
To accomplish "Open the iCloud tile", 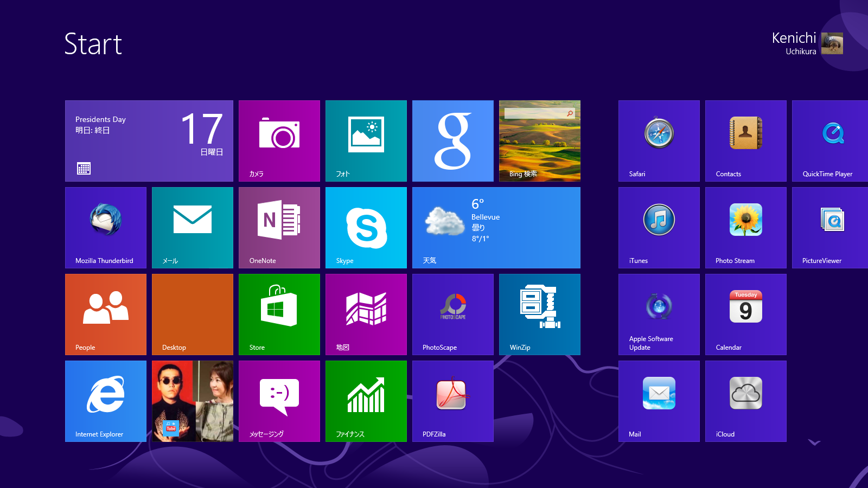I will coord(746,401).
